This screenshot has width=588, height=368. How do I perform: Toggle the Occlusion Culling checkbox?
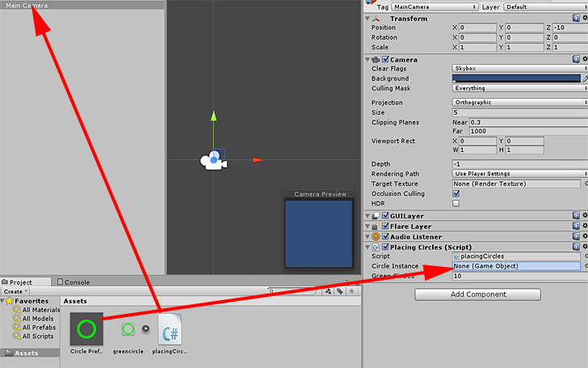(456, 193)
